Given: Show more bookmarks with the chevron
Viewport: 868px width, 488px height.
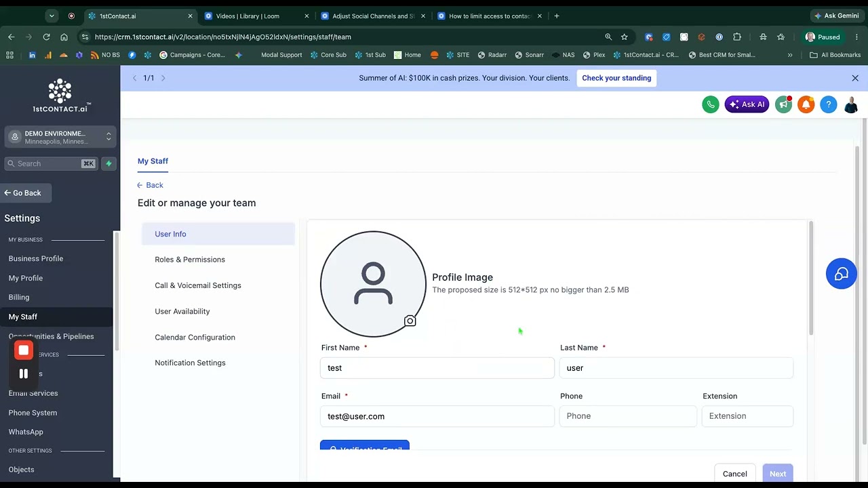Looking at the screenshot, I should 789,55.
